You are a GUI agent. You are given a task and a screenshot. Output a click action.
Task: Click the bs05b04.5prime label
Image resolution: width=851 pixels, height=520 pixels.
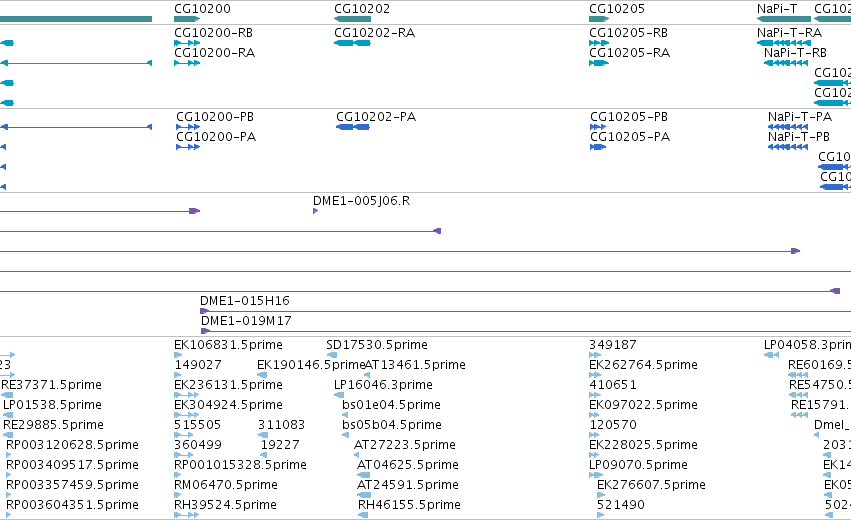coord(392,425)
